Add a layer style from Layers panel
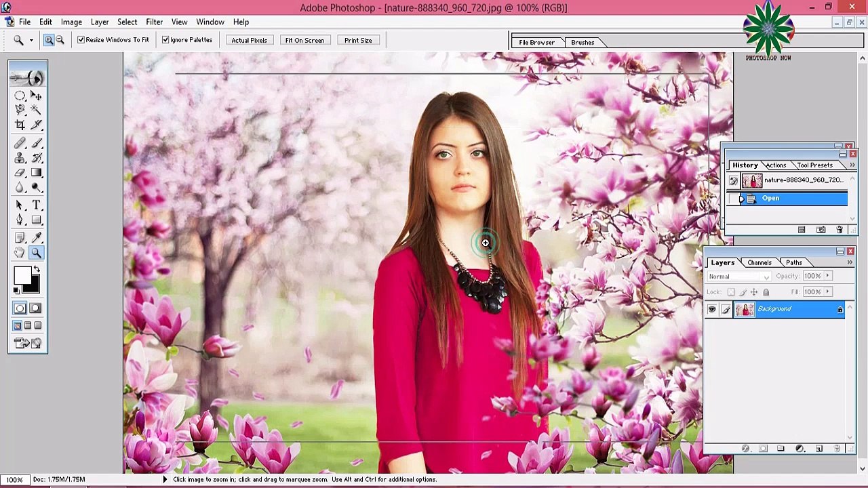The height and width of the screenshot is (488, 868). [x=745, y=449]
